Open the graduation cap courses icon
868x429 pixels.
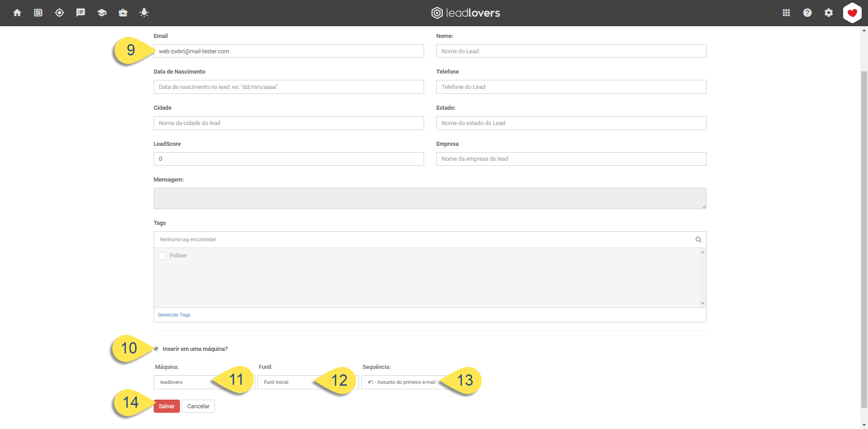click(102, 13)
